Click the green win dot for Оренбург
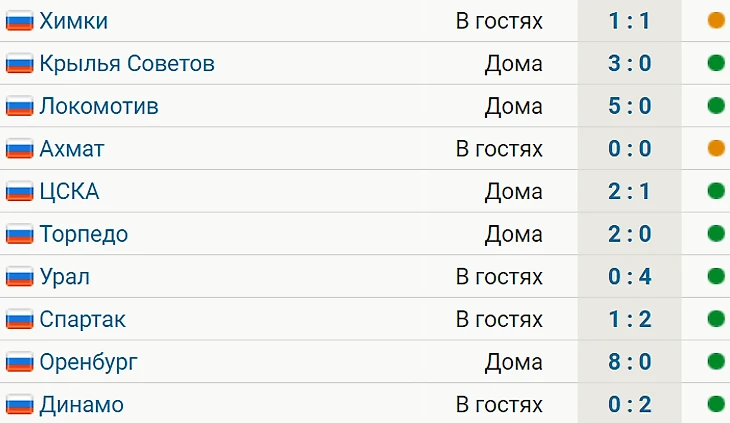The height and width of the screenshot is (423, 730). click(x=715, y=362)
